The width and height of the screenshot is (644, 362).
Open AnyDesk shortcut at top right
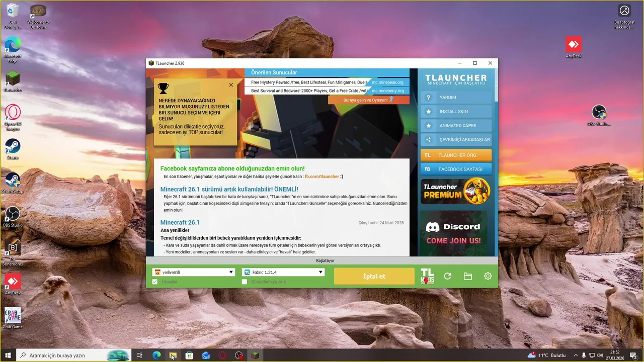574,47
